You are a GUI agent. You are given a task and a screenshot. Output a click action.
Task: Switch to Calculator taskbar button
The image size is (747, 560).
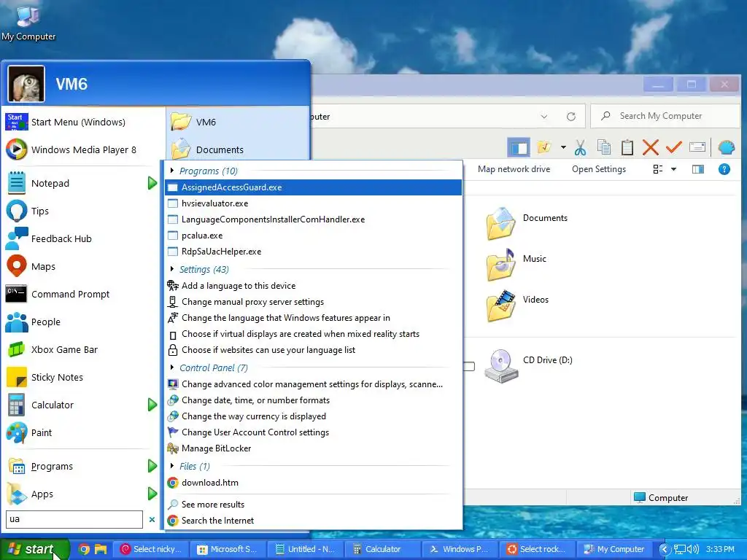point(383,549)
